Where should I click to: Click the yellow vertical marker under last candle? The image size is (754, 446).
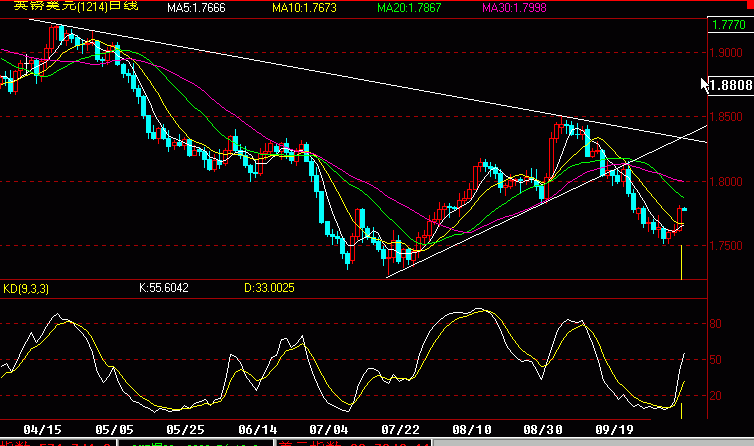[681, 262]
